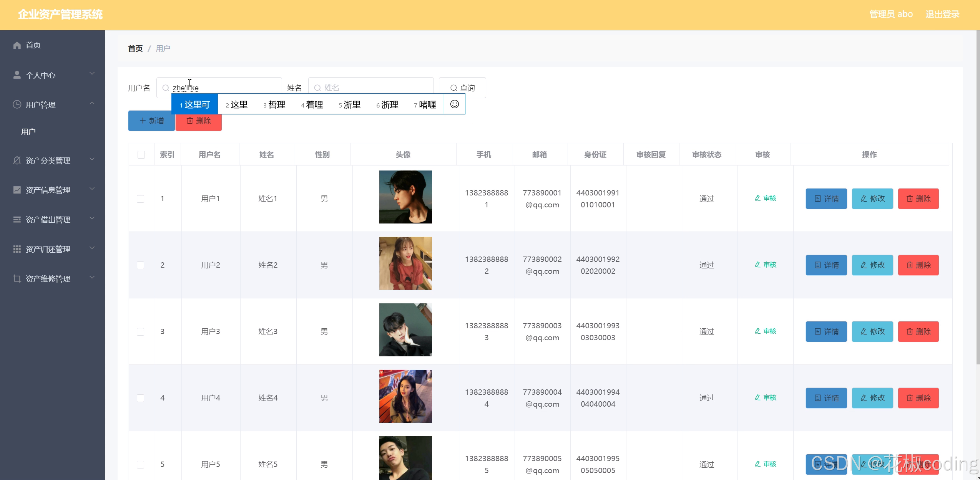Click the person icon beside 个人中心

17,75
